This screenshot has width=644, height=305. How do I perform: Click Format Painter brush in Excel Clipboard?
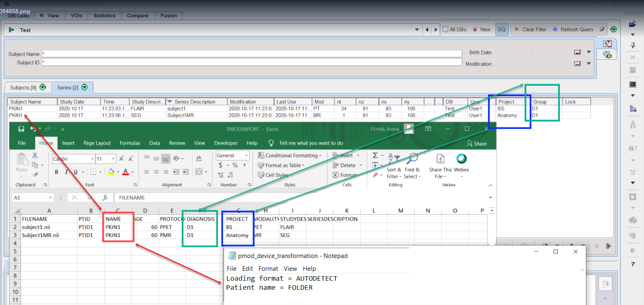tap(35, 174)
